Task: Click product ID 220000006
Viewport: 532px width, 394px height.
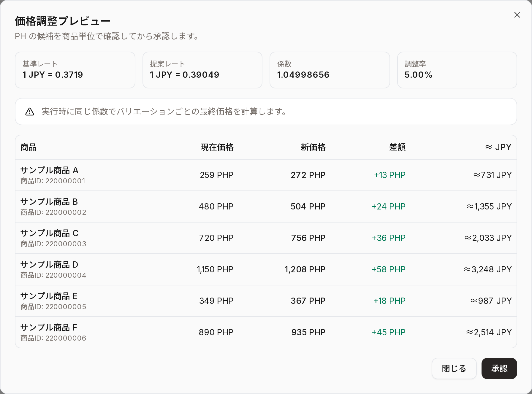Action: pyautogui.click(x=53, y=338)
